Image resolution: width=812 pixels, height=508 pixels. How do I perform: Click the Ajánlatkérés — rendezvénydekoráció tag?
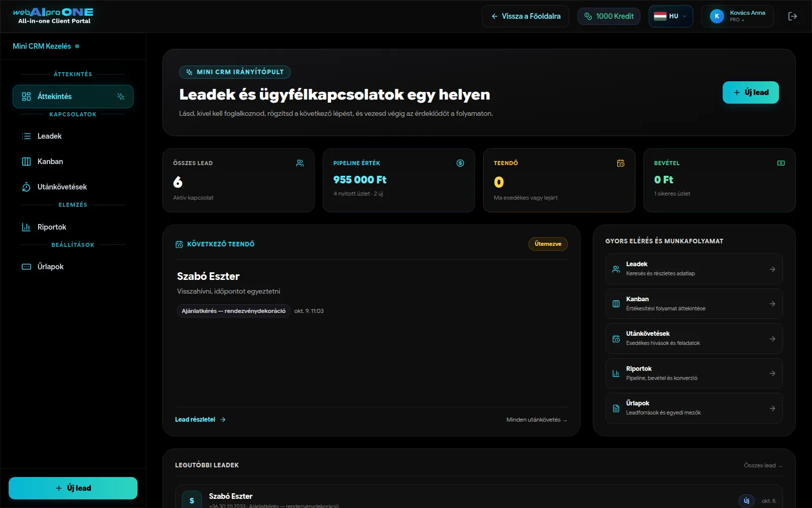click(x=233, y=311)
